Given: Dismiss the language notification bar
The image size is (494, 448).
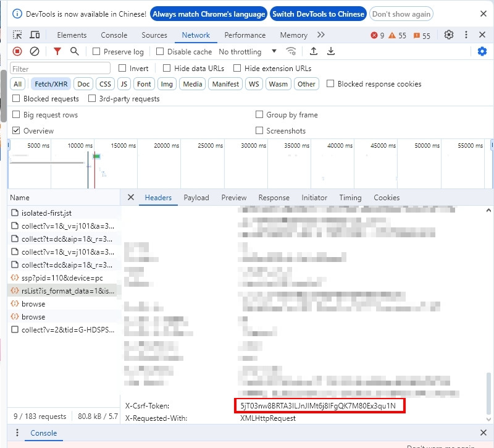Looking at the screenshot, I should [x=484, y=14].
